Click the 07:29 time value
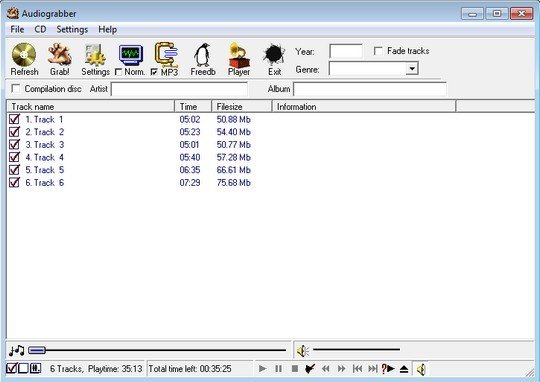The image size is (540, 382). pos(190,183)
